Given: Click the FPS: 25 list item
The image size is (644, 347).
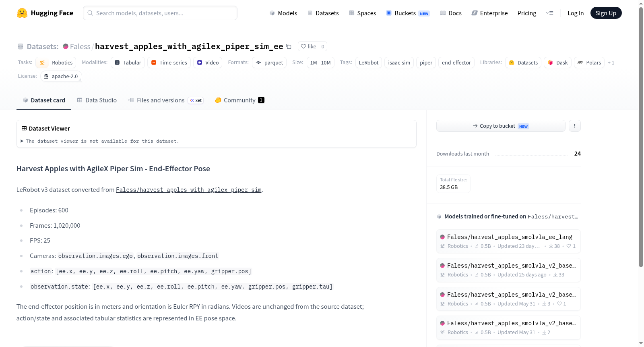Looking at the screenshot, I should coord(40,241).
